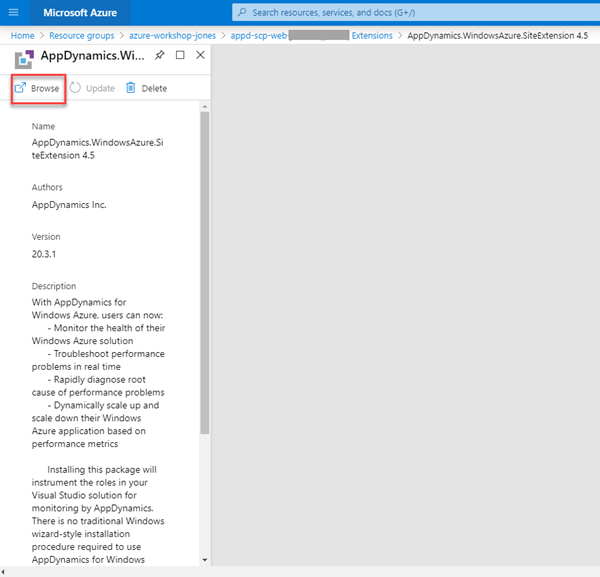
Task: Open the appd-scp-web breadcrumb link
Action: coord(260,36)
